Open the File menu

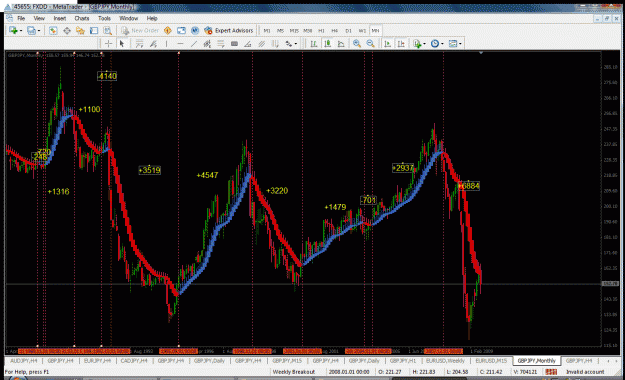click(21, 18)
